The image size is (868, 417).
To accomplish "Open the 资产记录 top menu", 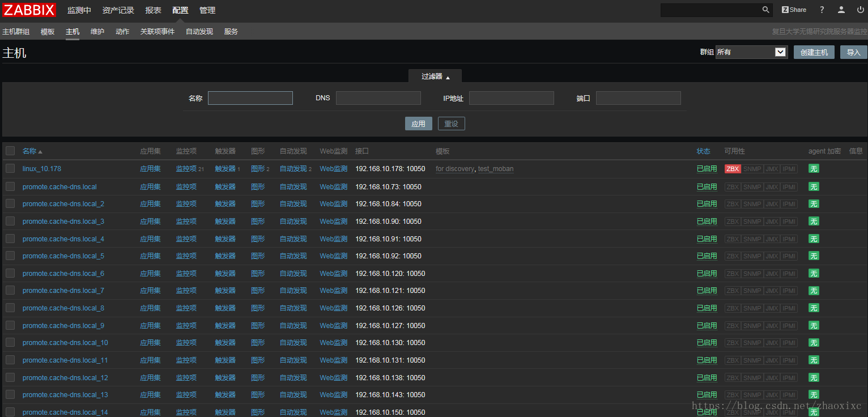I will pyautogui.click(x=118, y=10).
